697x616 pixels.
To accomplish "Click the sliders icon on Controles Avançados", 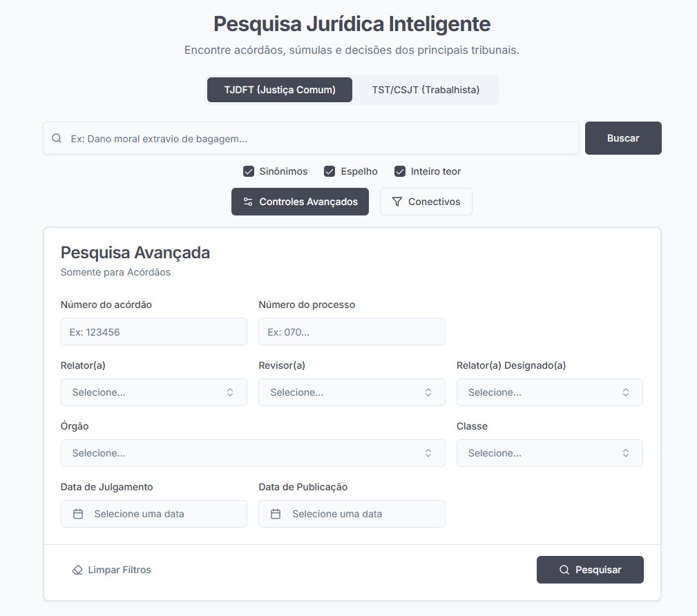I will (248, 202).
